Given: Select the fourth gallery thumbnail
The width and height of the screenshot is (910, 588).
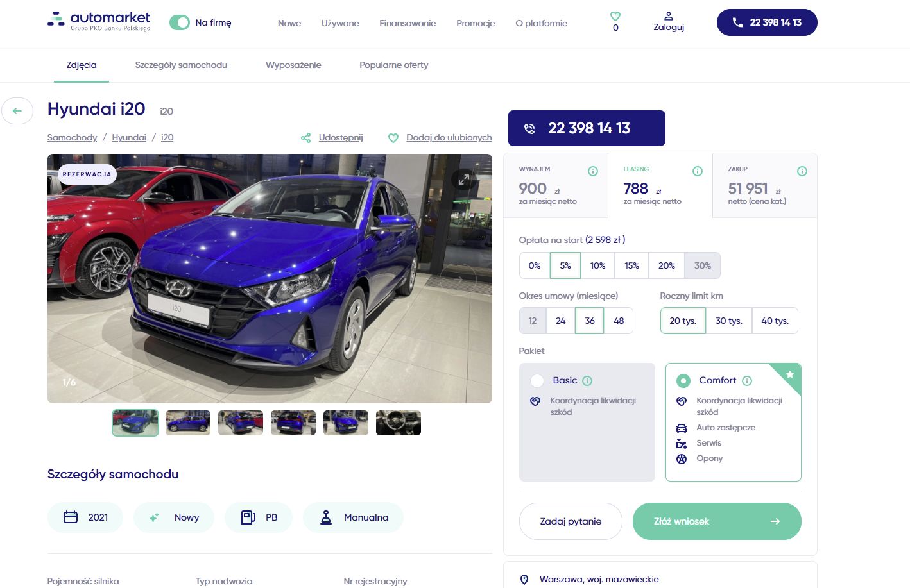Looking at the screenshot, I should [293, 423].
